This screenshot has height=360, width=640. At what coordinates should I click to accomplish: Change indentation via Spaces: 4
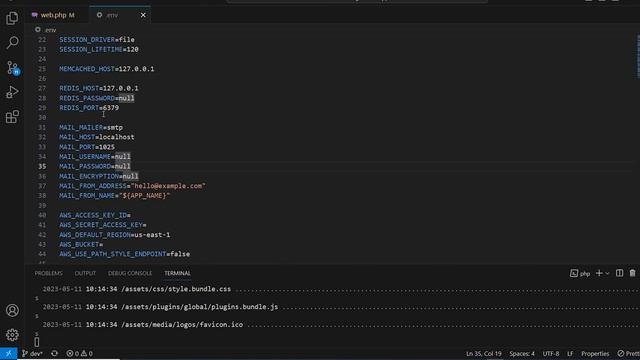(522, 353)
